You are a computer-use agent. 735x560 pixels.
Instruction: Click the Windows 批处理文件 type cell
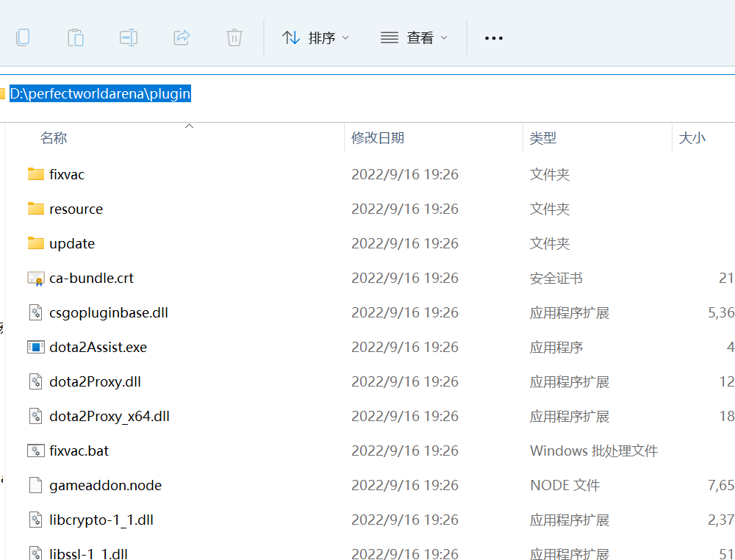coord(594,450)
